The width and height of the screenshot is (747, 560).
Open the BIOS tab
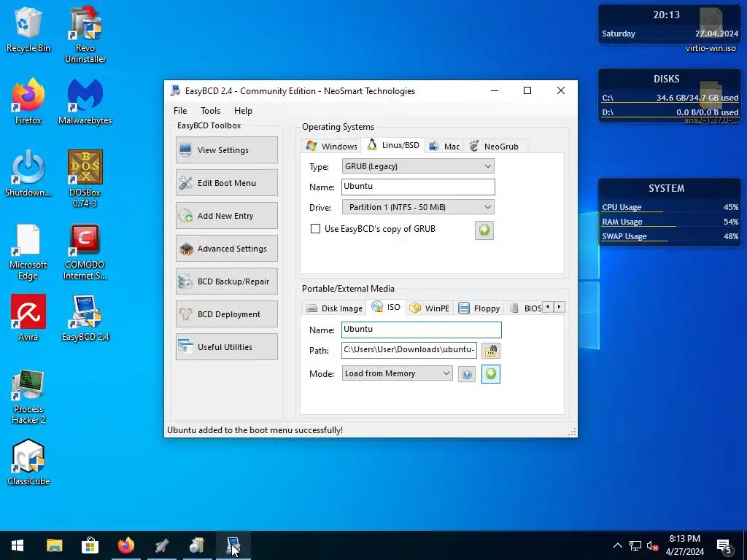(525, 308)
